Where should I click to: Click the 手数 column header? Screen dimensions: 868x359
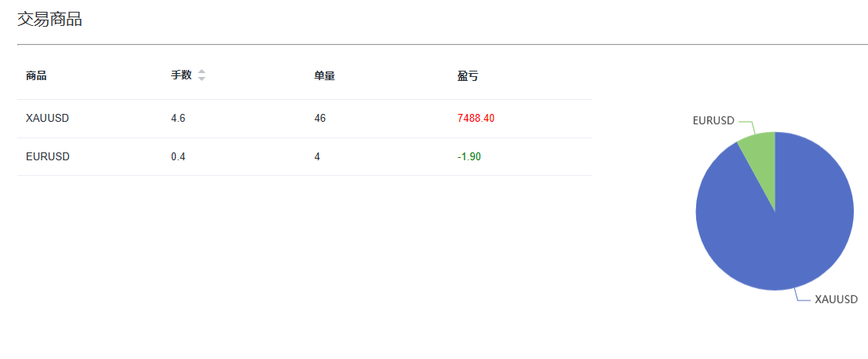181,75
